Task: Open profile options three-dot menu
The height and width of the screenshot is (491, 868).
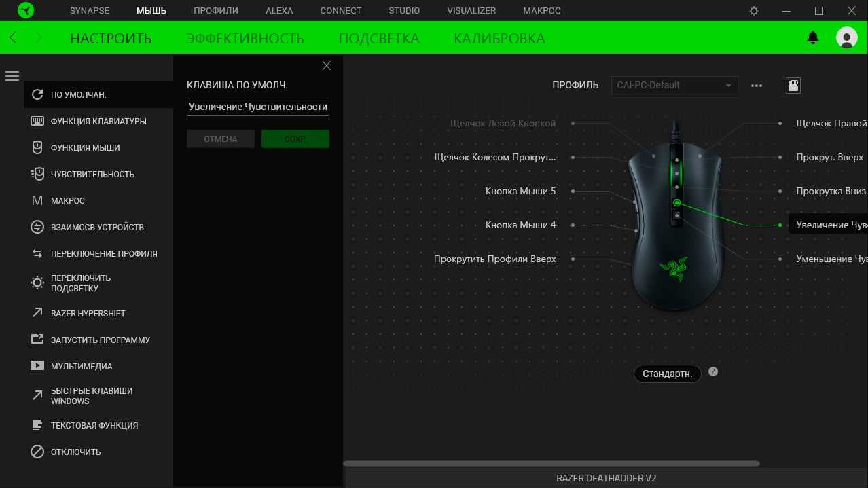Action: [757, 86]
